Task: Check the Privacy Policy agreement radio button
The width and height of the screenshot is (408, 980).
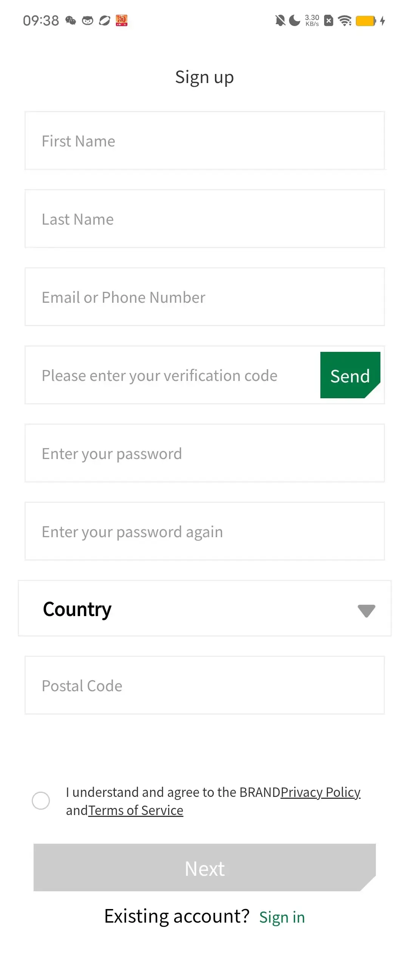Action: pos(41,801)
